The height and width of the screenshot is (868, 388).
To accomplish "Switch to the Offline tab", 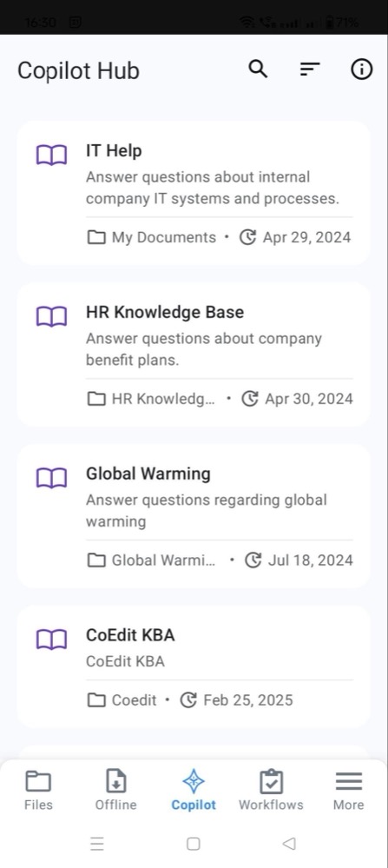I will [115, 791].
